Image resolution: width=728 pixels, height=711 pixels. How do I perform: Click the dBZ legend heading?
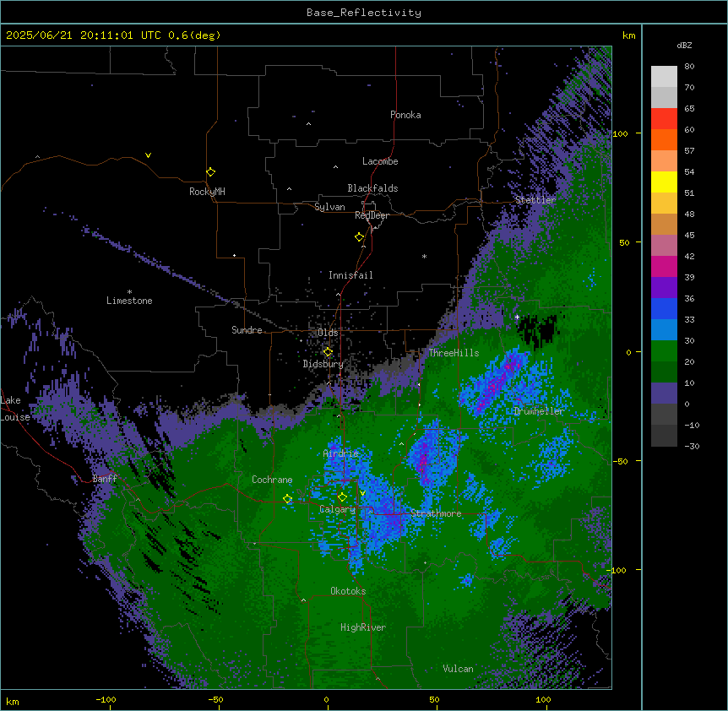tap(684, 46)
